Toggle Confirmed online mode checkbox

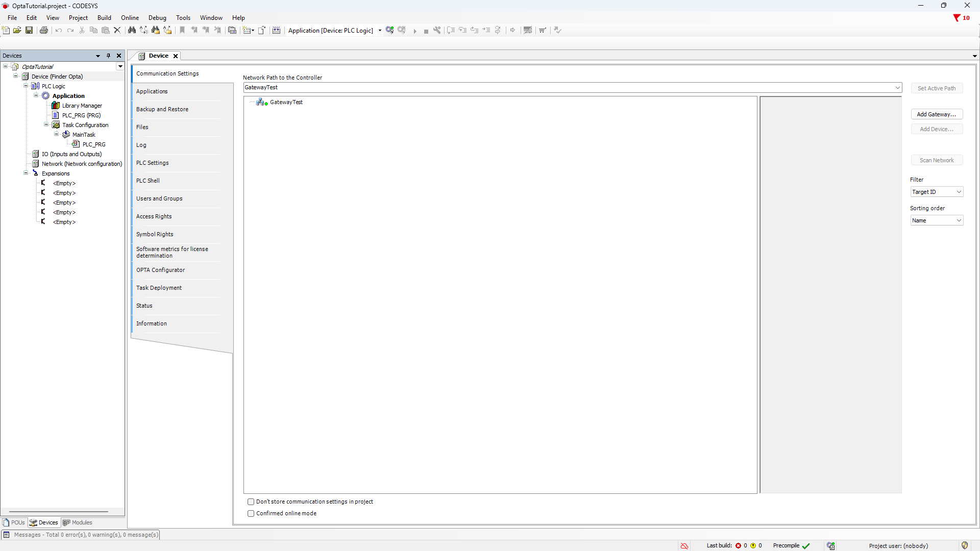click(x=251, y=514)
